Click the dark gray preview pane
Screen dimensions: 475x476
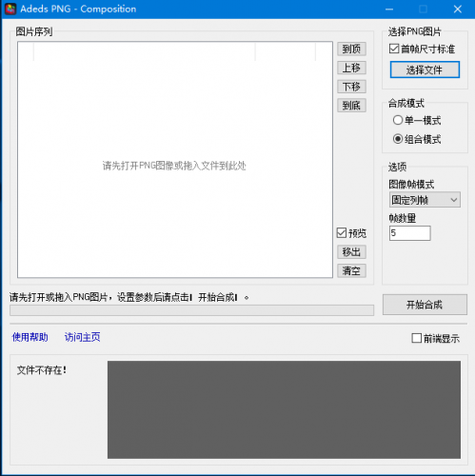(284, 409)
